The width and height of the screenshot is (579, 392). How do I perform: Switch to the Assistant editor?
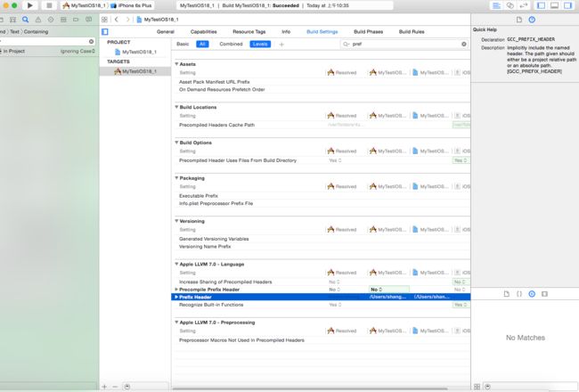pos(510,5)
